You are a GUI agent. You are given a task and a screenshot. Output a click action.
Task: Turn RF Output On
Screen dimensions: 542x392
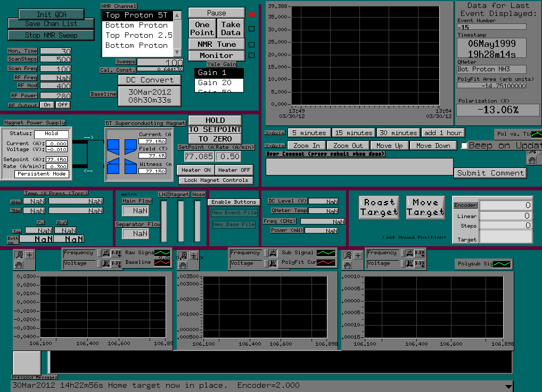tap(47, 105)
